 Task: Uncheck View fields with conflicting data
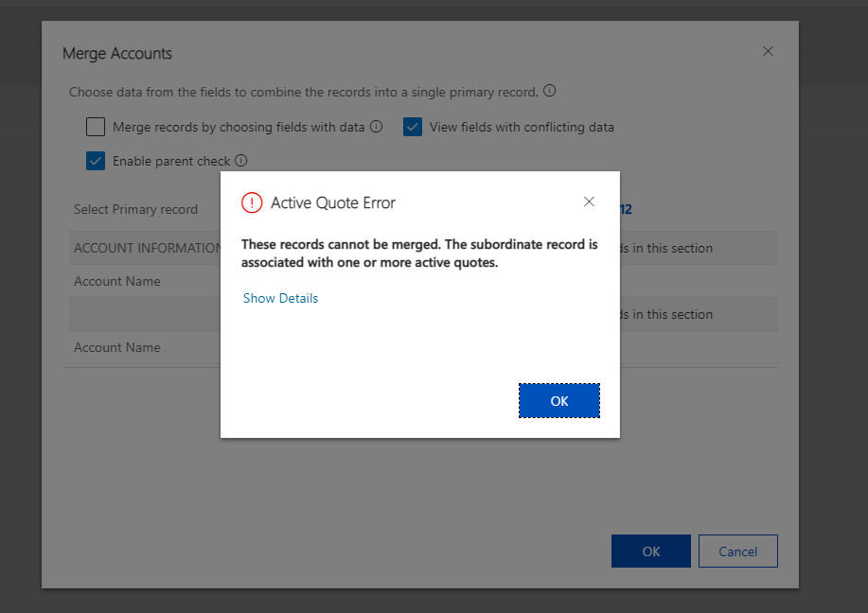pyautogui.click(x=413, y=127)
